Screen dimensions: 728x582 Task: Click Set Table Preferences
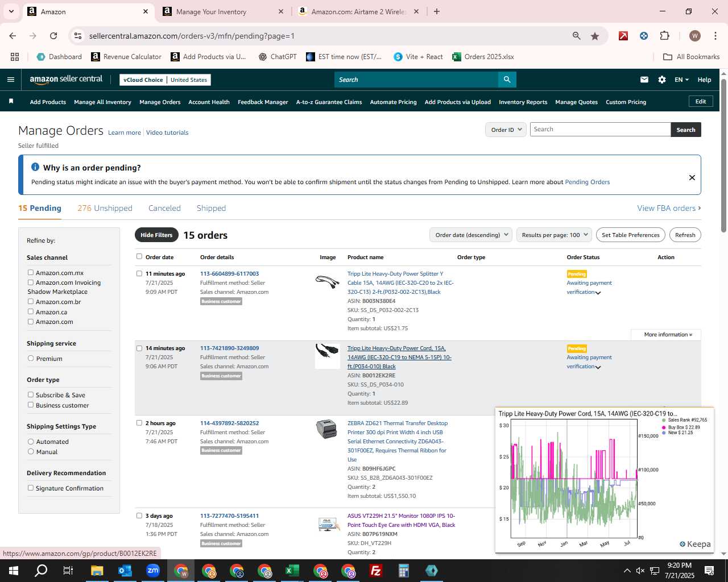click(630, 235)
